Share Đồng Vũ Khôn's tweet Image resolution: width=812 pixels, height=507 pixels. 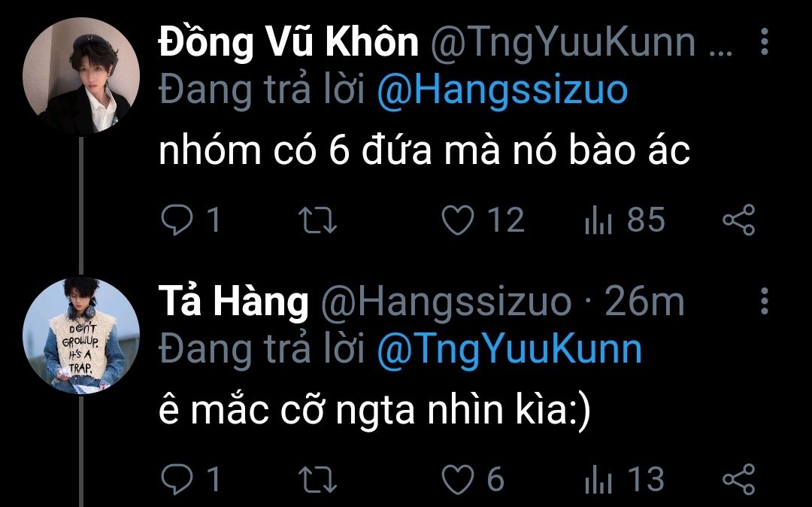[x=738, y=220]
